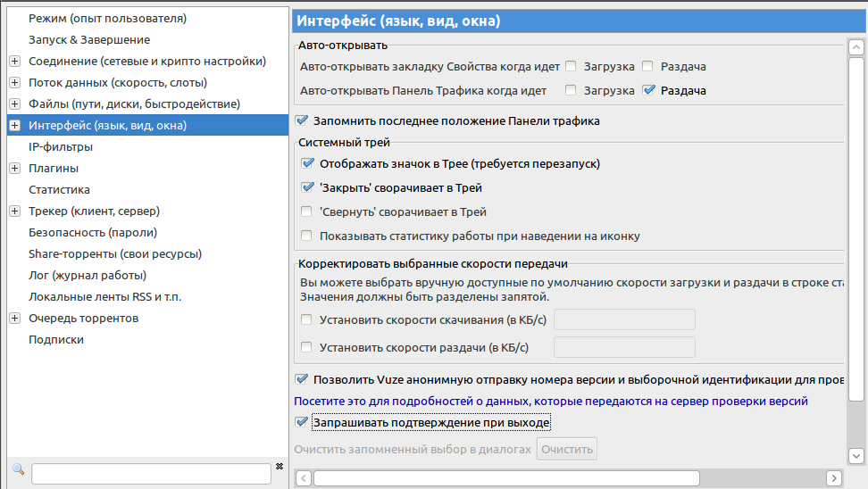Click the Очистить button
Viewport: 868px width, 489px height.
(567, 449)
